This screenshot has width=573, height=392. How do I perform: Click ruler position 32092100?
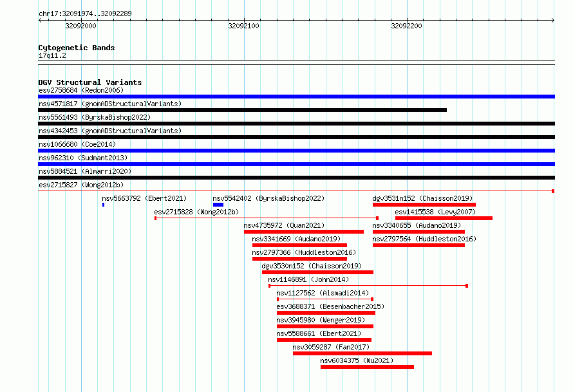[x=244, y=26]
